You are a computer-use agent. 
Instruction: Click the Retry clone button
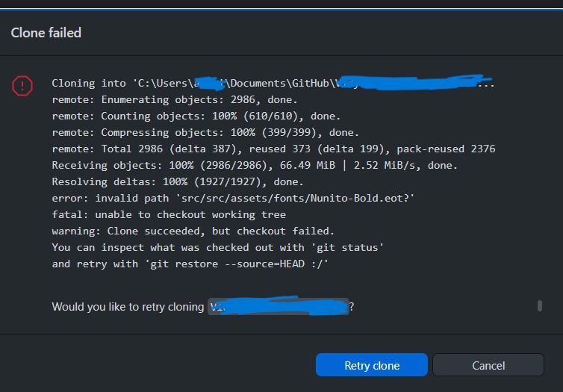(x=372, y=365)
